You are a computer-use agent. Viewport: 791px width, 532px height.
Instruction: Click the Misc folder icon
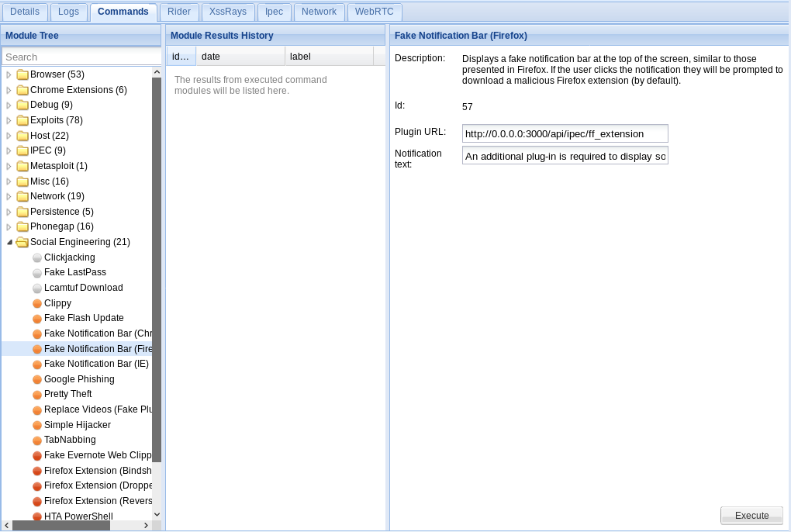[22, 181]
